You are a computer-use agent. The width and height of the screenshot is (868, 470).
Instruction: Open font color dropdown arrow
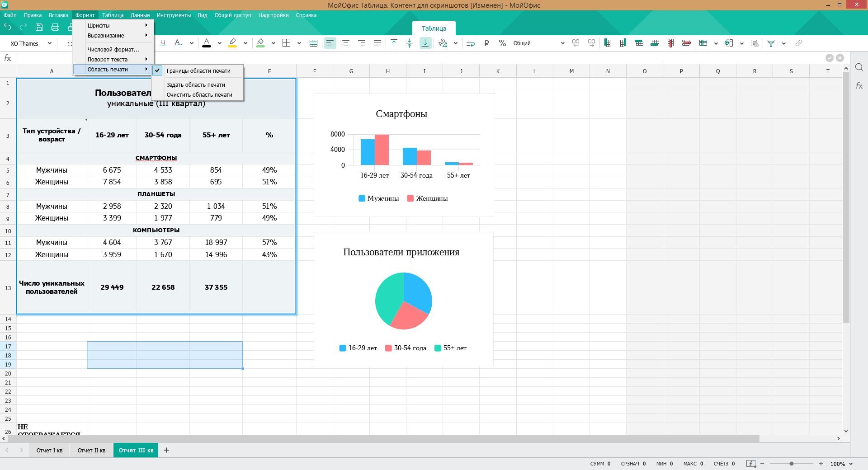[219, 43]
